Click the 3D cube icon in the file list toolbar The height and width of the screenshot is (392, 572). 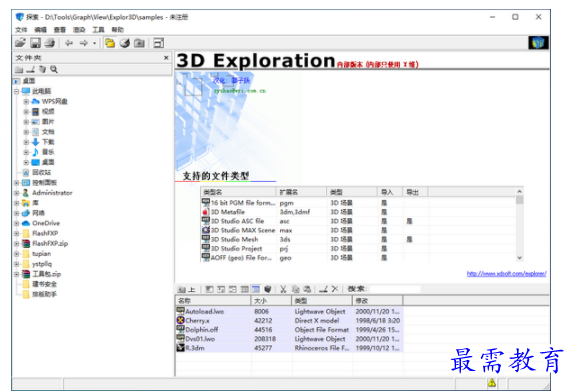point(268,289)
